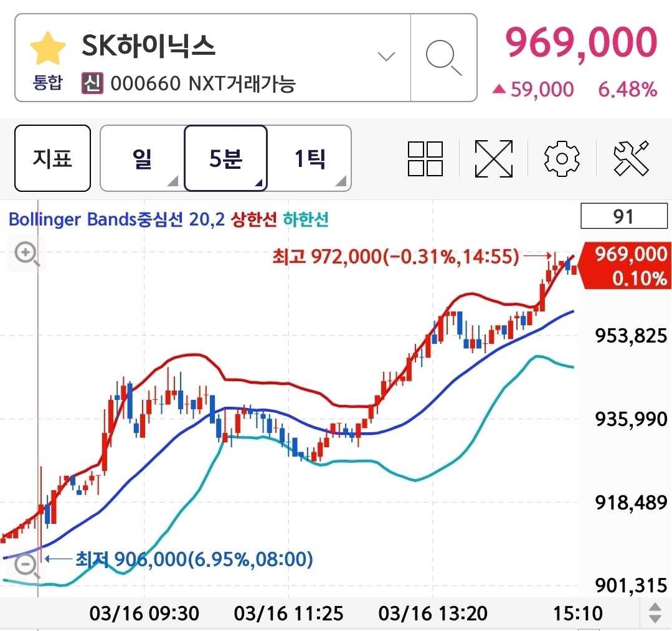Viewport: 672px width, 631px height.
Task: Open the stock search magnifier
Action: pos(443,58)
